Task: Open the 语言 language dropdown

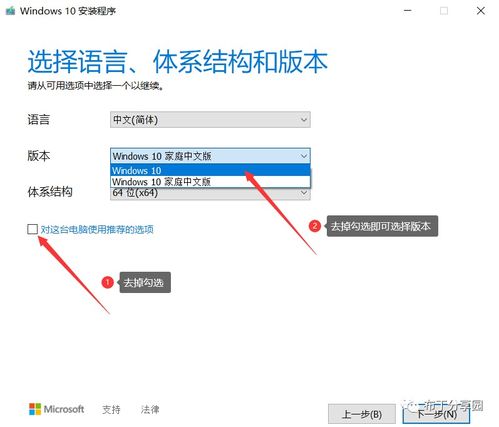Action: click(210, 120)
